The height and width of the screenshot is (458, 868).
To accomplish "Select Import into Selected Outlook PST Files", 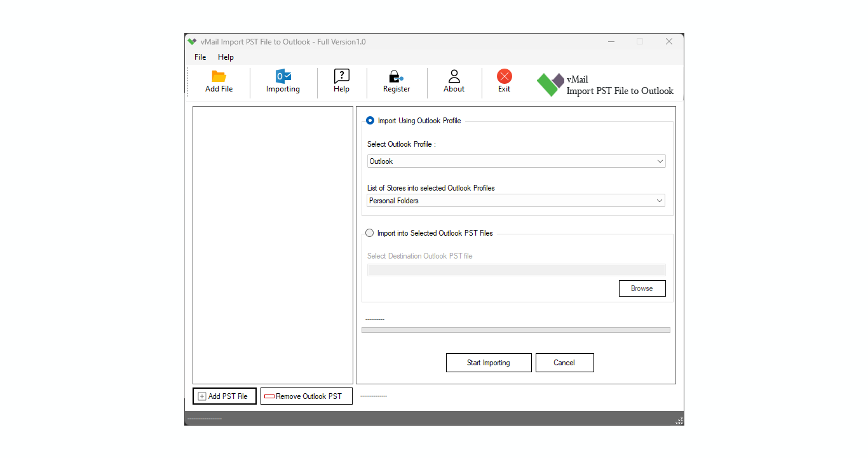I will pos(370,233).
